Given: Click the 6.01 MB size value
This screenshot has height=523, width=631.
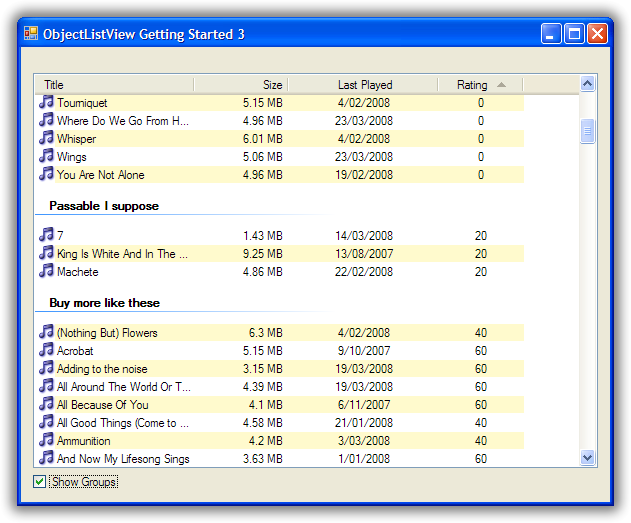Looking at the screenshot, I should (x=263, y=139).
